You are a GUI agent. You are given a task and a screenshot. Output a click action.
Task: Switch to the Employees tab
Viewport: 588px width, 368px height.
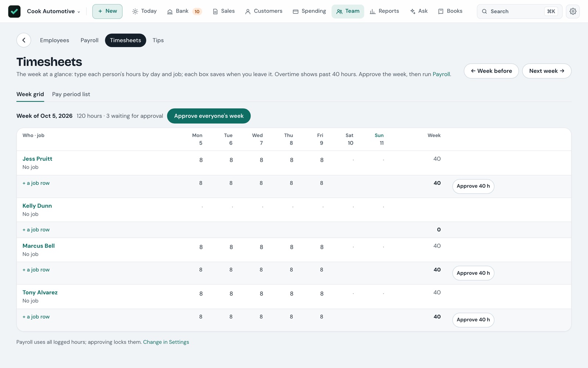[54, 40]
